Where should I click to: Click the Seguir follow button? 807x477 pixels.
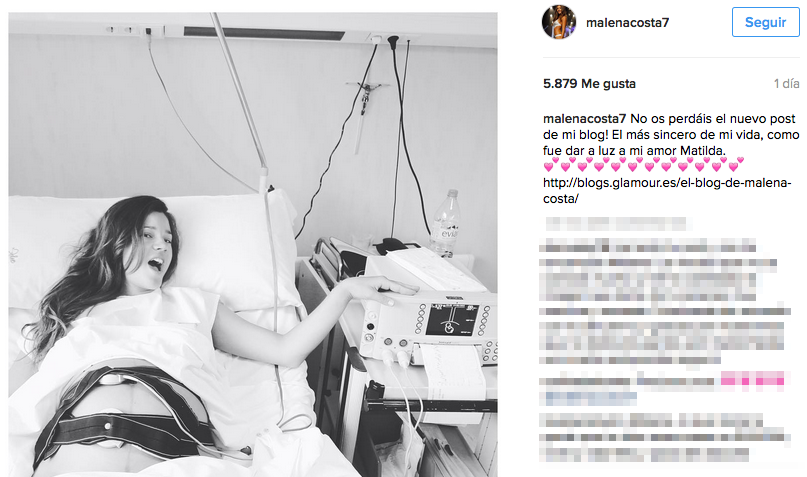click(x=765, y=22)
